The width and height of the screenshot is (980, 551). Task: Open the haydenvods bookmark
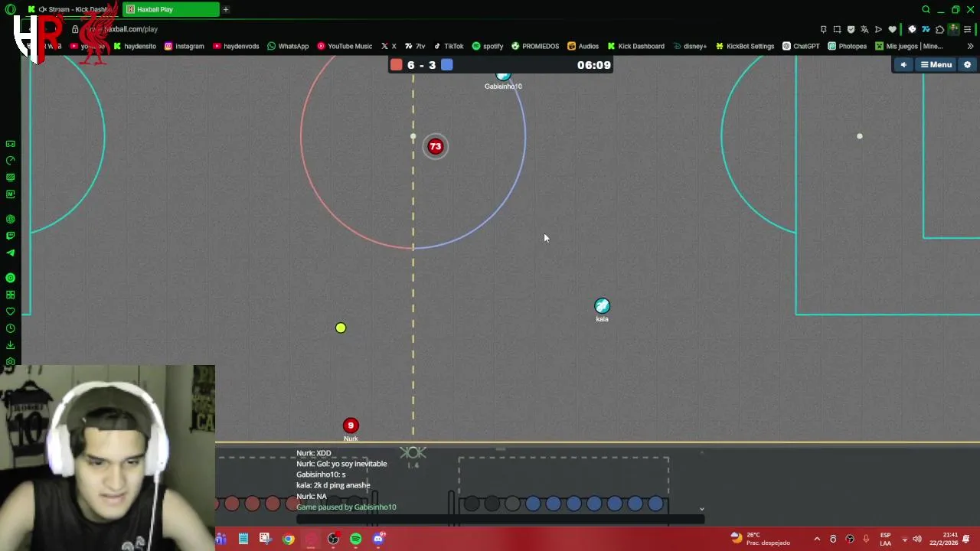tap(236, 46)
